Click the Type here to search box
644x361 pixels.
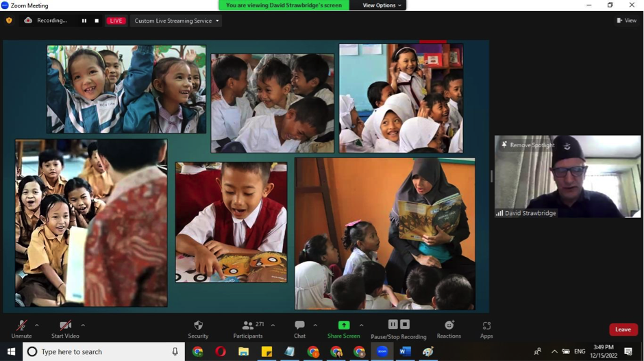(x=104, y=351)
